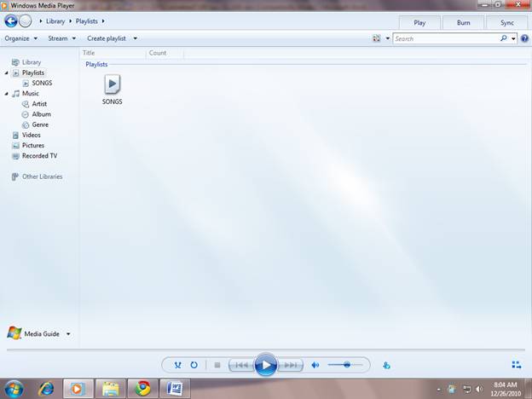Collapse the Music tree node
Image resolution: width=532 pixels, height=399 pixels.
tap(7, 93)
